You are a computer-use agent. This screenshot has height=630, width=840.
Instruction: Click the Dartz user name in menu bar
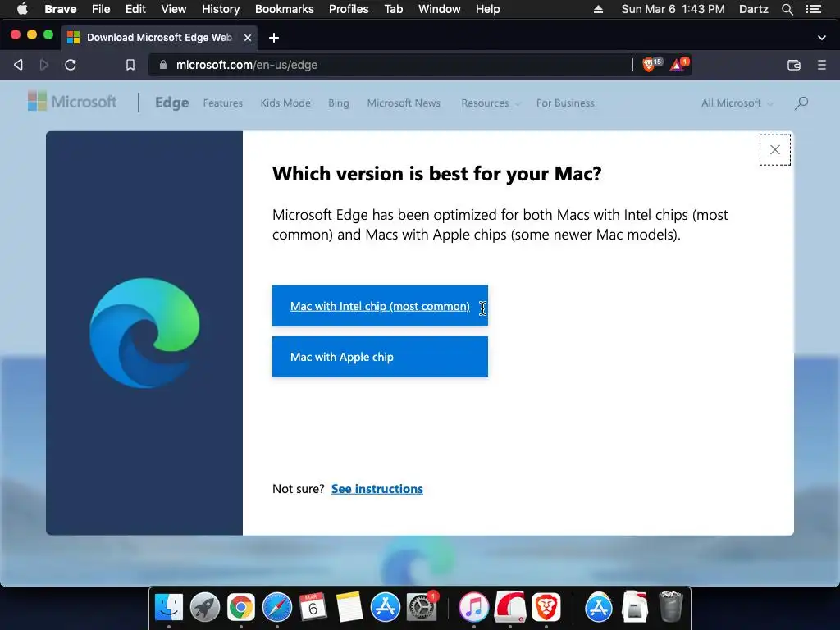point(754,9)
